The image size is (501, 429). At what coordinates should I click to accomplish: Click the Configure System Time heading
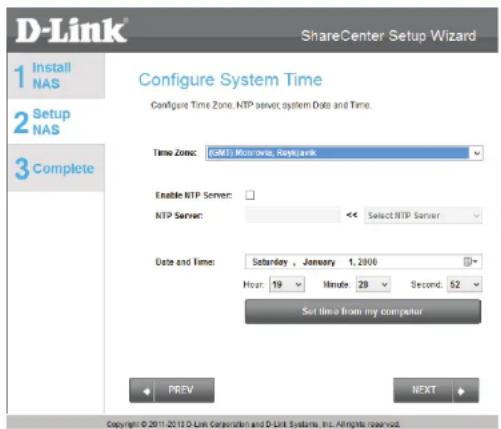click(x=230, y=80)
